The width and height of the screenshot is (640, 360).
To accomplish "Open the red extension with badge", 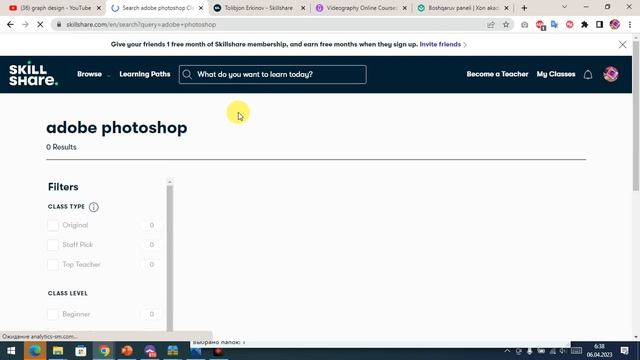I will pyautogui.click(x=540, y=25).
